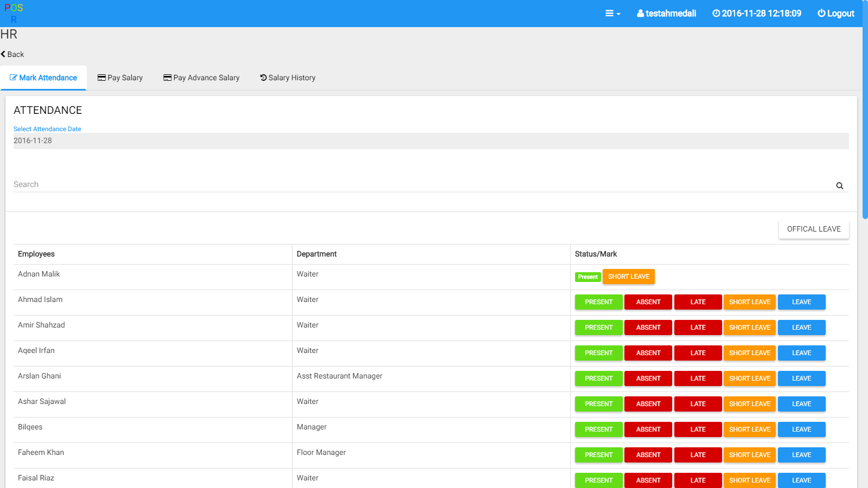Mark Adnan Malik as Short Leave
The width and height of the screenshot is (868, 488).
pos(628,277)
